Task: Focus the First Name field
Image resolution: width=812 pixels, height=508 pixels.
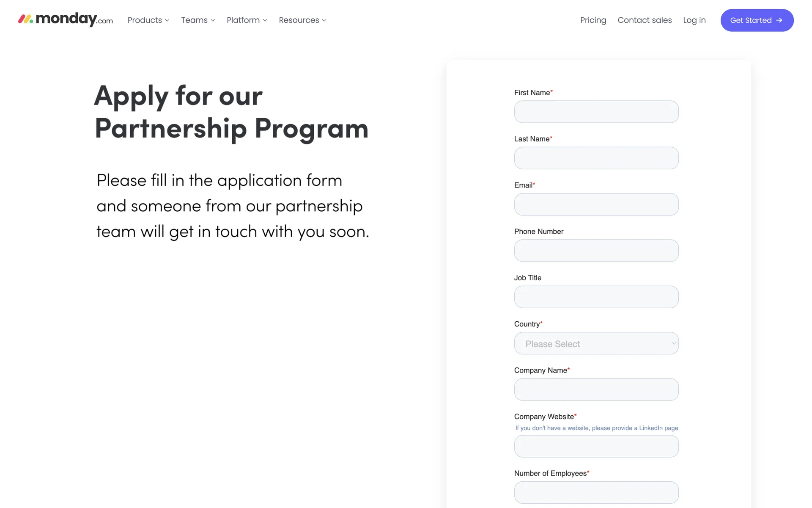Action: click(596, 112)
